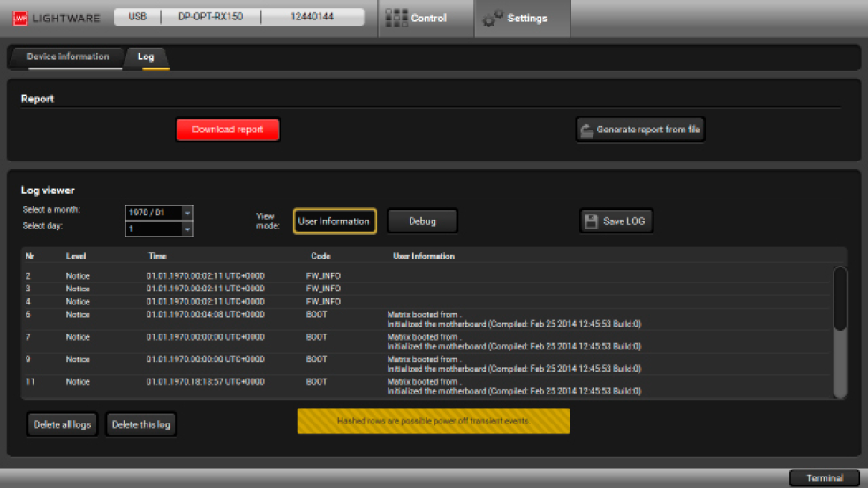Click the folder icon on Generate report from file
868x488 pixels.
(586, 130)
